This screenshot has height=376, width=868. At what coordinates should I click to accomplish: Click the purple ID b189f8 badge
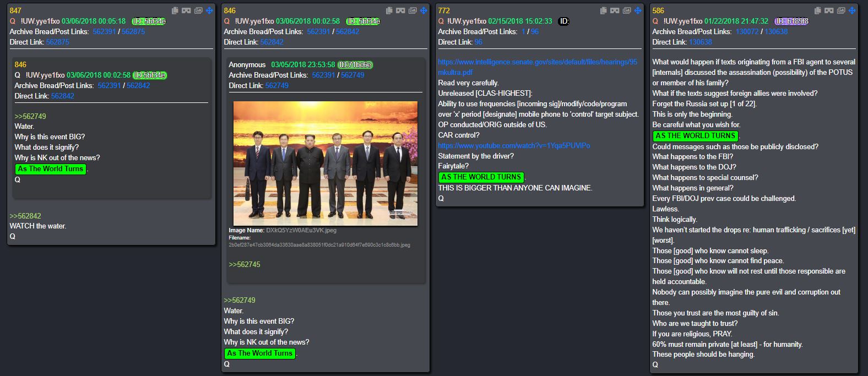pyautogui.click(x=791, y=21)
